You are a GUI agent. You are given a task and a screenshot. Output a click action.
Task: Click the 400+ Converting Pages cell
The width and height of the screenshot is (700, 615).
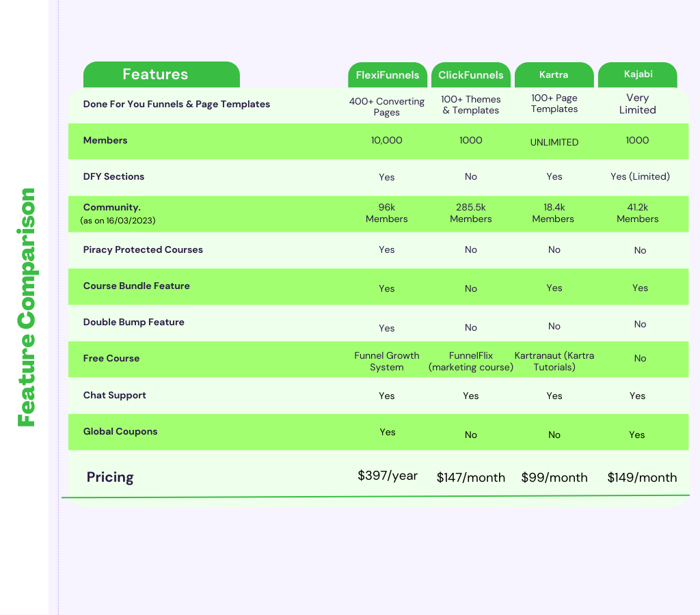pos(387,107)
